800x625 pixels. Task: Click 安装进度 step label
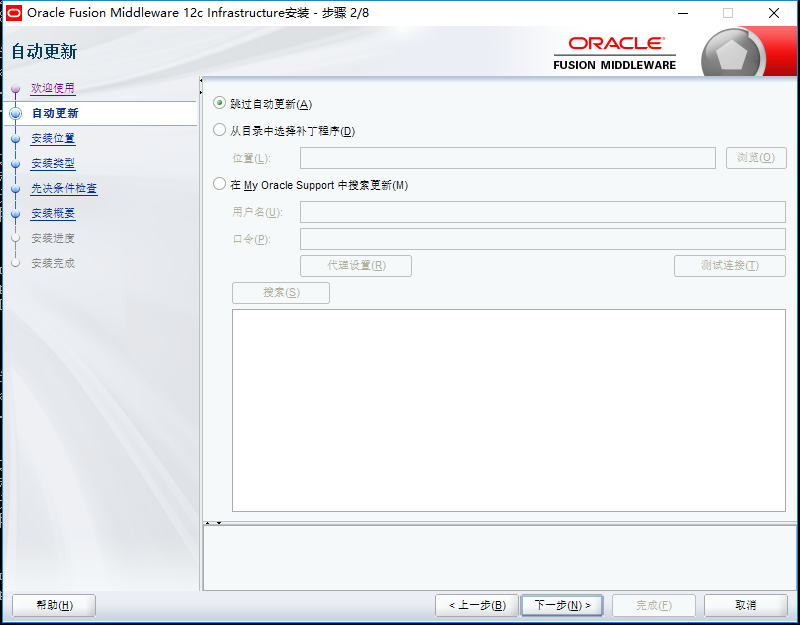[x=53, y=238]
